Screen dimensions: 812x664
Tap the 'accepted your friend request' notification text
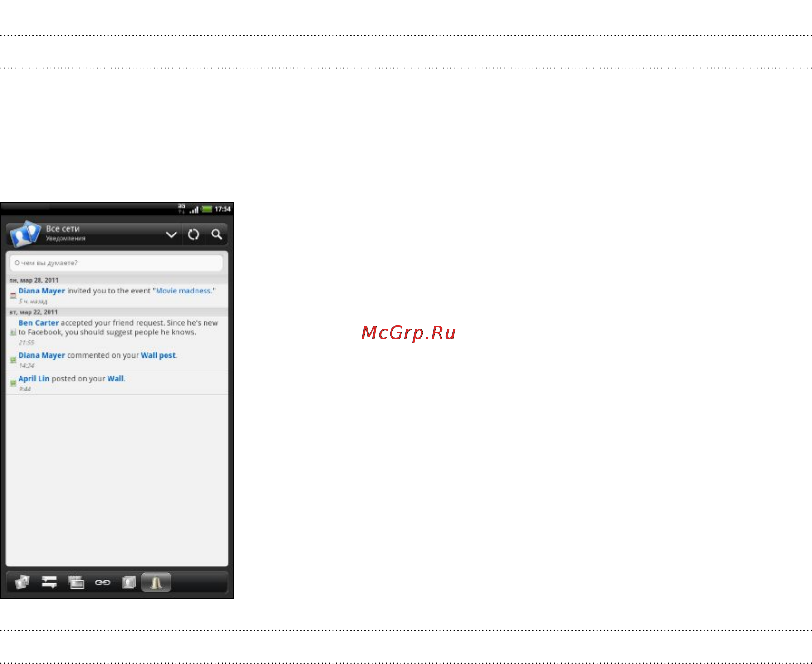click(113, 322)
